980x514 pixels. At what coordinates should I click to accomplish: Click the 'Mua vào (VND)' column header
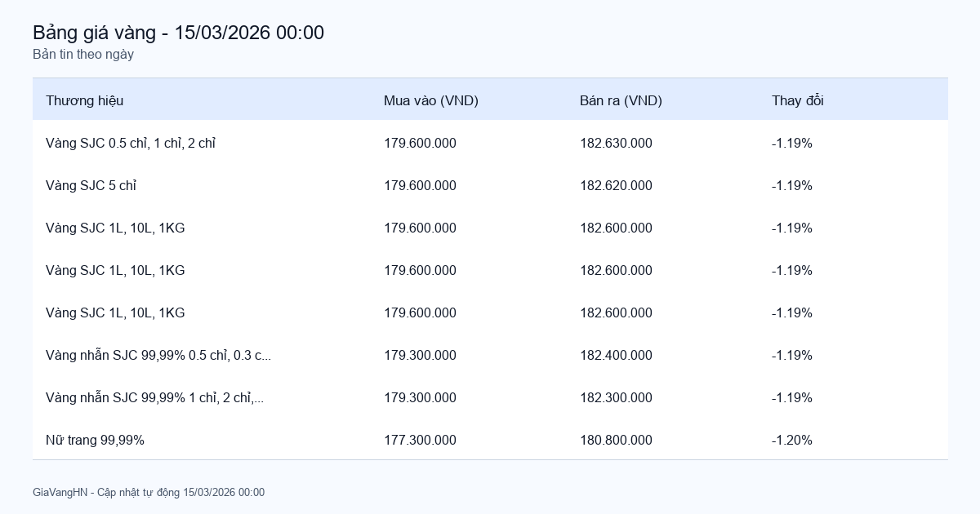point(430,100)
